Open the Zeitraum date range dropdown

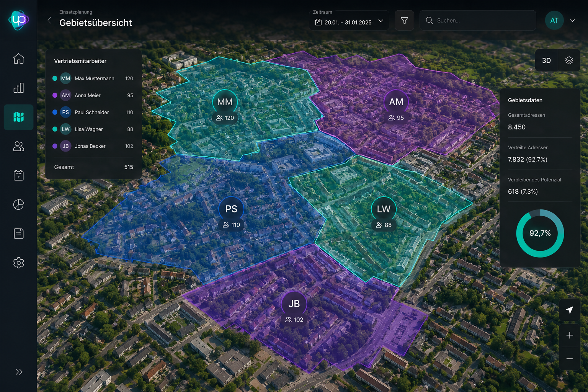(349, 21)
